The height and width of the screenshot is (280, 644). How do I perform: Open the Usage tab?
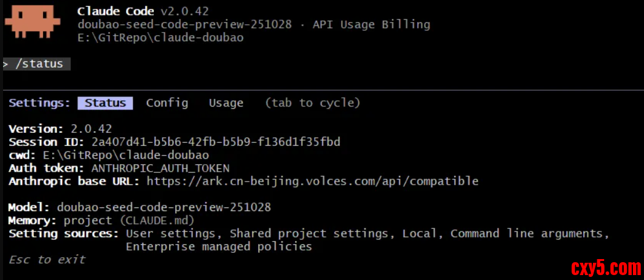click(226, 103)
